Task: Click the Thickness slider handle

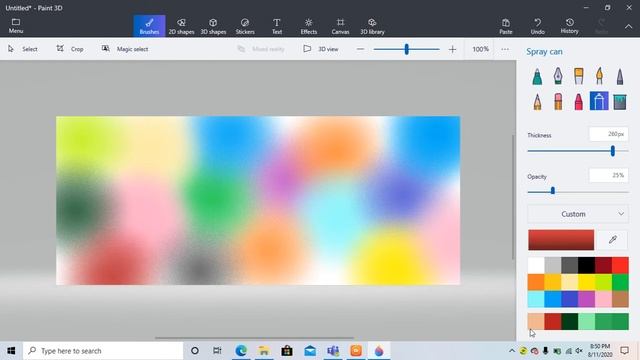Action: point(613,151)
